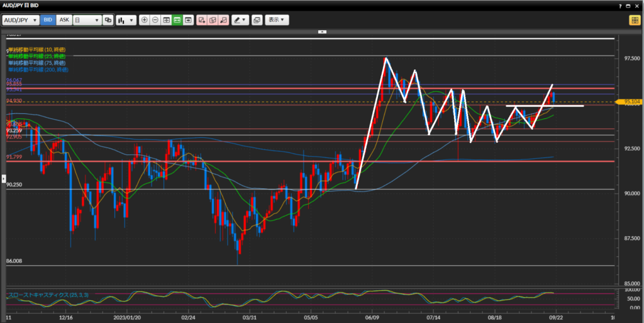The image size is (644, 323).
Task: Click the zoom out magnifier icon
Action: [x=155, y=20]
